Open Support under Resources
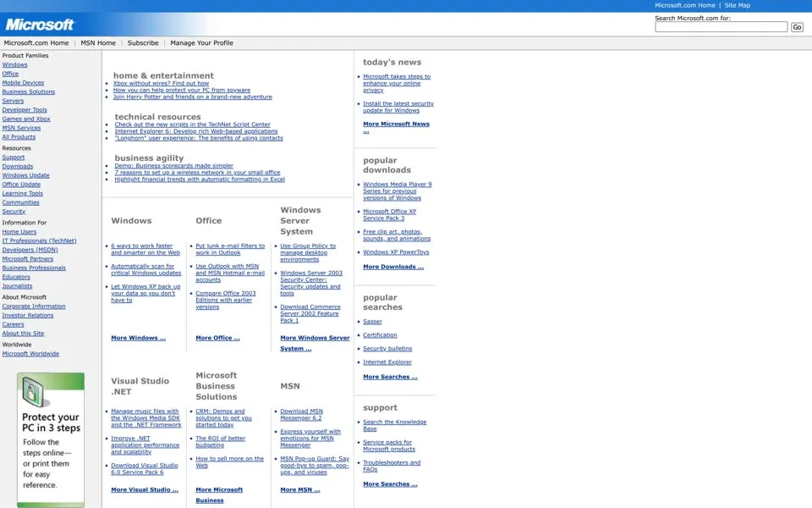The height and width of the screenshot is (508, 812). click(14, 157)
